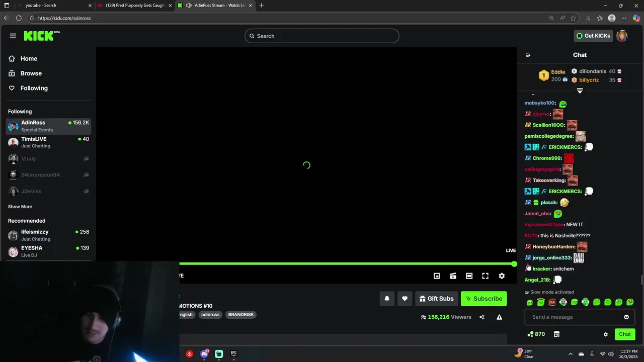Open a new browser tab
The image size is (644, 362).
(261, 6)
